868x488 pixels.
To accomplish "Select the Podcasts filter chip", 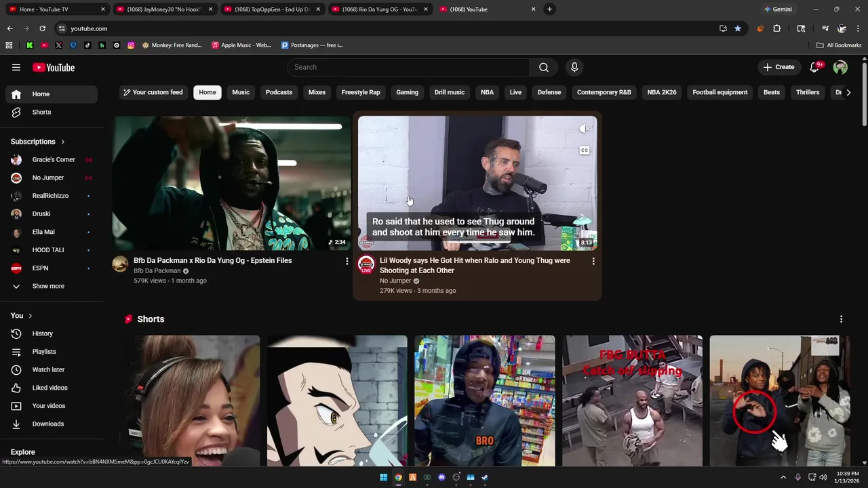I will coord(279,92).
